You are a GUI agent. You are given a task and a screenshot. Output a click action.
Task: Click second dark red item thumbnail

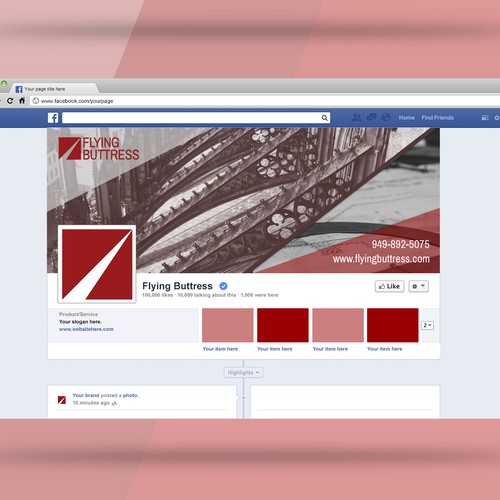(283, 325)
